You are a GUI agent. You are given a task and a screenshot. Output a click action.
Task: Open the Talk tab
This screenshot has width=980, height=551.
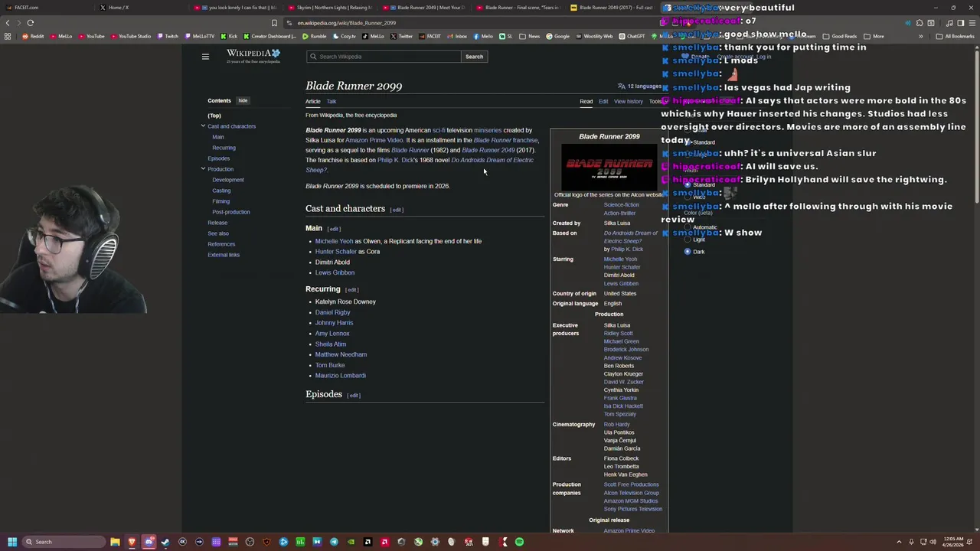[332, 101]
